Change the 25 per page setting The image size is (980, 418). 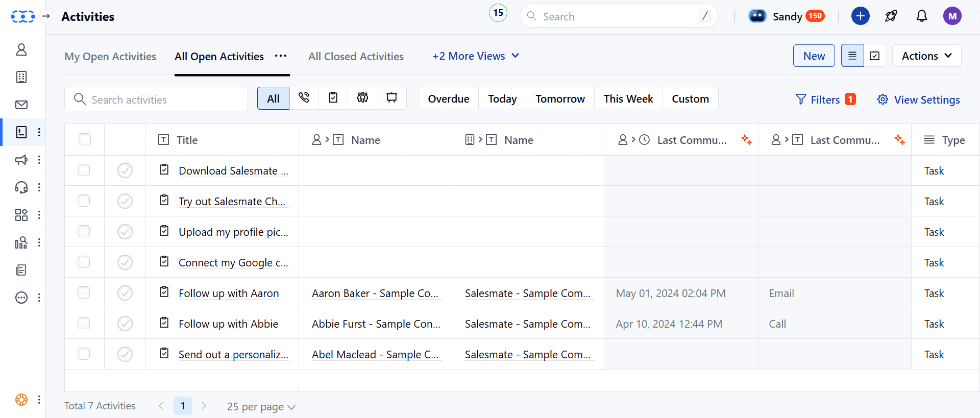coord(261,406)
